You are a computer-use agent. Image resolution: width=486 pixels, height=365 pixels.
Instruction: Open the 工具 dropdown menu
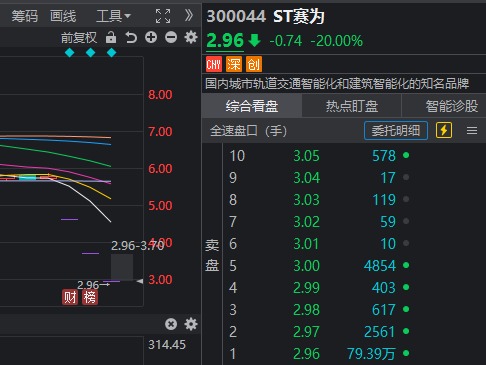click(x=113, y=16)
